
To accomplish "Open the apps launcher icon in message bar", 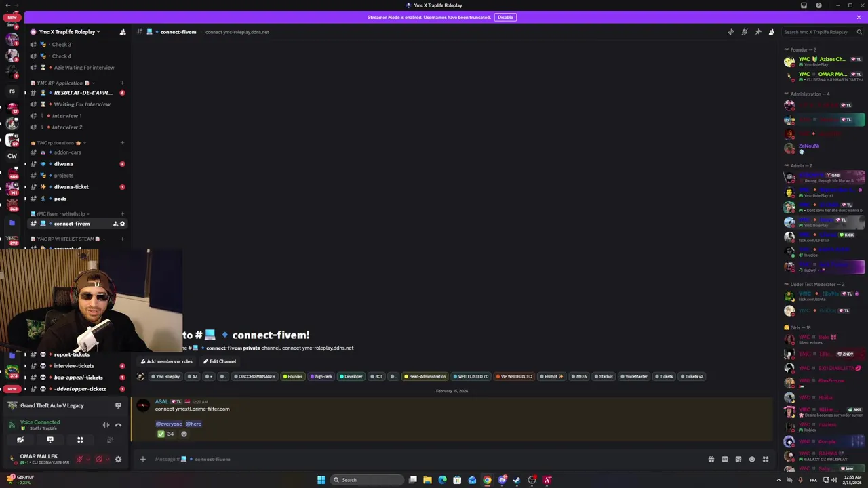I will [765, 459].
